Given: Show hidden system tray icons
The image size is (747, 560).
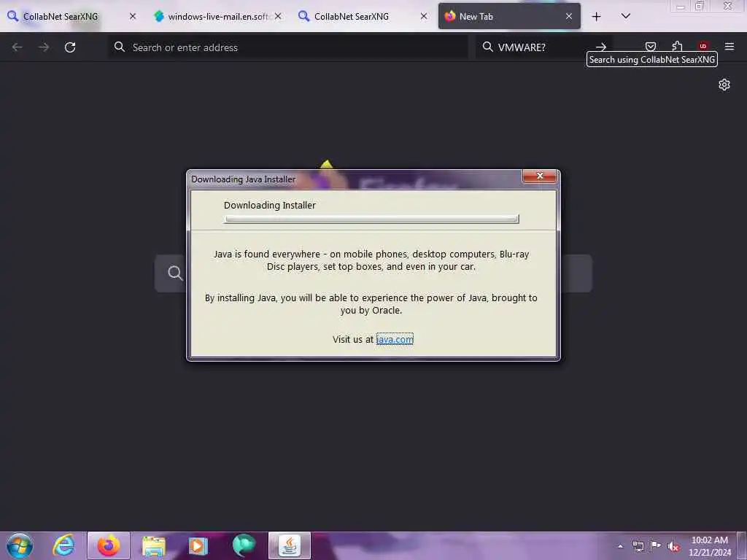Looking at the screenshot, I should [620, 547].
